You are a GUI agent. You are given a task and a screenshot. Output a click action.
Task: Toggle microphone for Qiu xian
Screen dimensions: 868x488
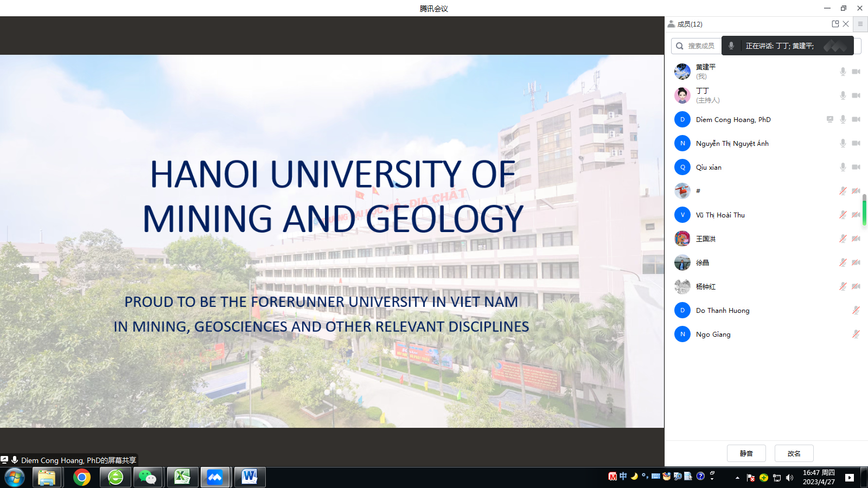[843, 167]
